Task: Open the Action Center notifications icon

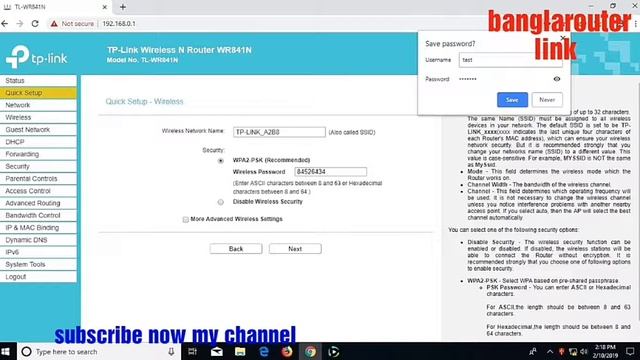Action: point(630,351)
